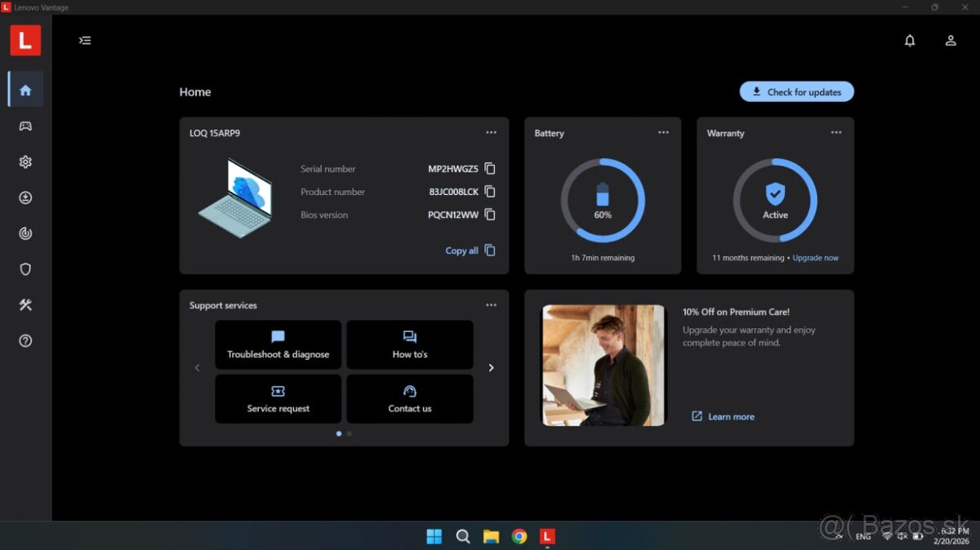Open Battery card more options menu

pyautogui.click(x=663, y=132)
